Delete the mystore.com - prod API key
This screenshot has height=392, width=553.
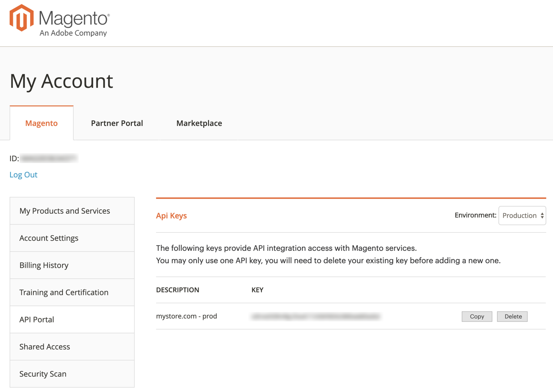pos(512,317)
